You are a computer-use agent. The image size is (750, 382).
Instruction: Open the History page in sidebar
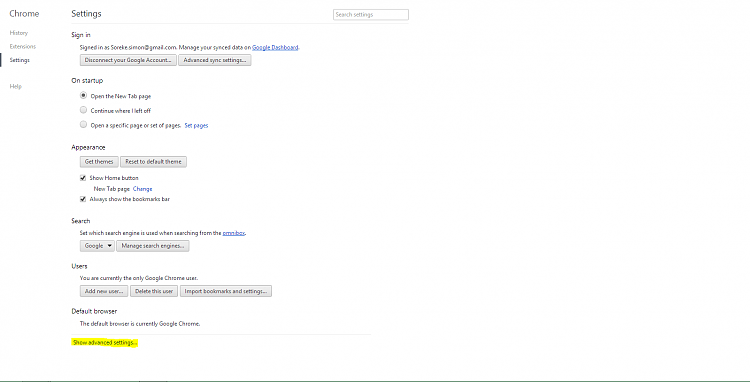pyautogui.click(x=19, y=33)
